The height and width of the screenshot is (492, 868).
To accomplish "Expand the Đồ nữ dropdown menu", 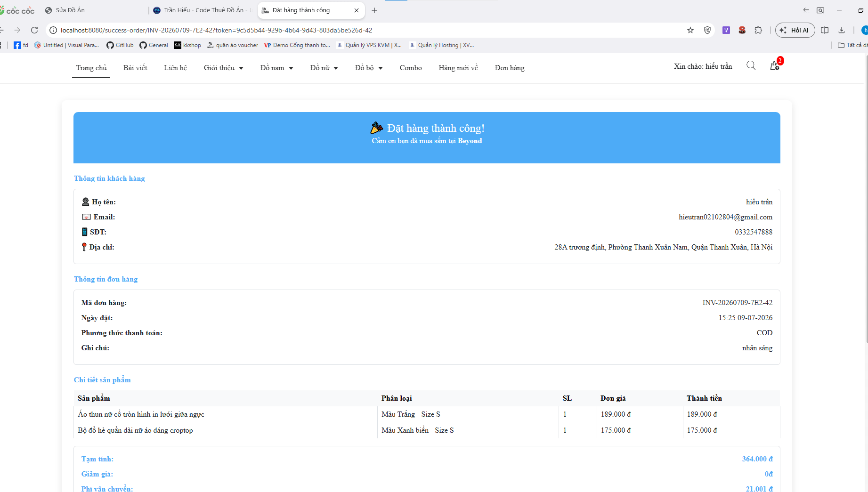I will click(x=324, y=68).
